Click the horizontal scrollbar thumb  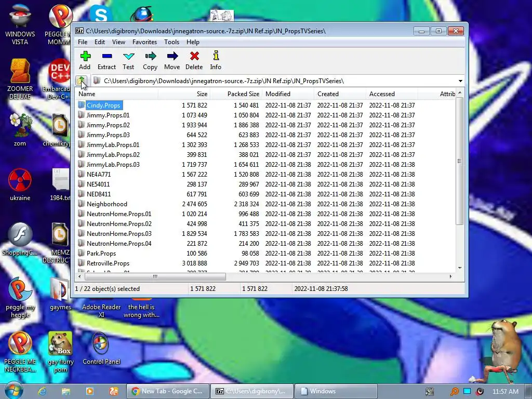coord(155,276)
